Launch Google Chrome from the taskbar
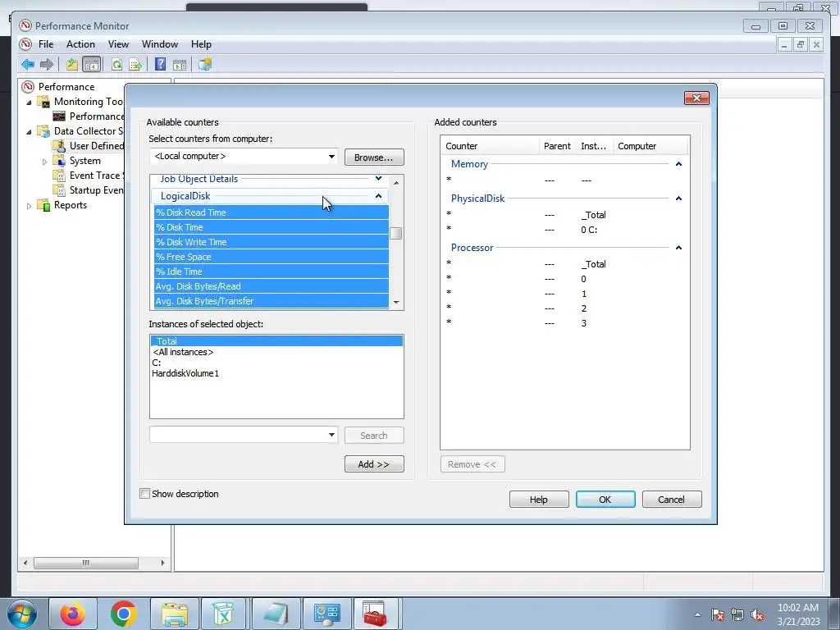This screenshot has height=630, width=840. [123, 614]
